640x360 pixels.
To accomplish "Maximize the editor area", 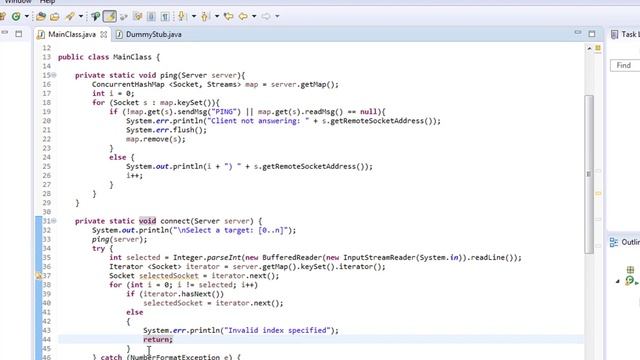I will [592, 34].
